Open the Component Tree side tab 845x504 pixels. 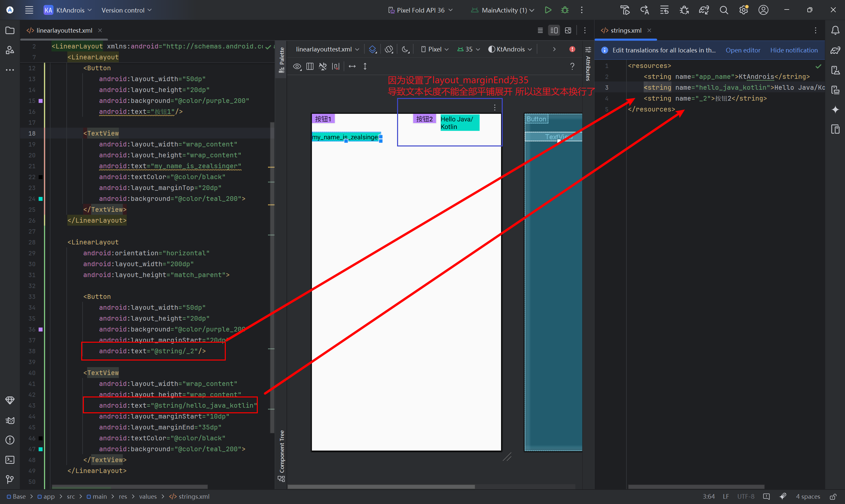tap(281, 456)
